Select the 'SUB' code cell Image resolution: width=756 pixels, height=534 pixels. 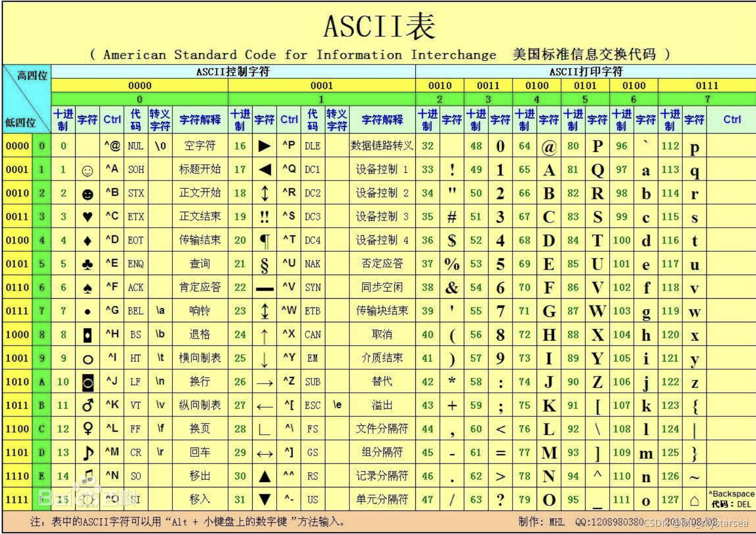313,382
